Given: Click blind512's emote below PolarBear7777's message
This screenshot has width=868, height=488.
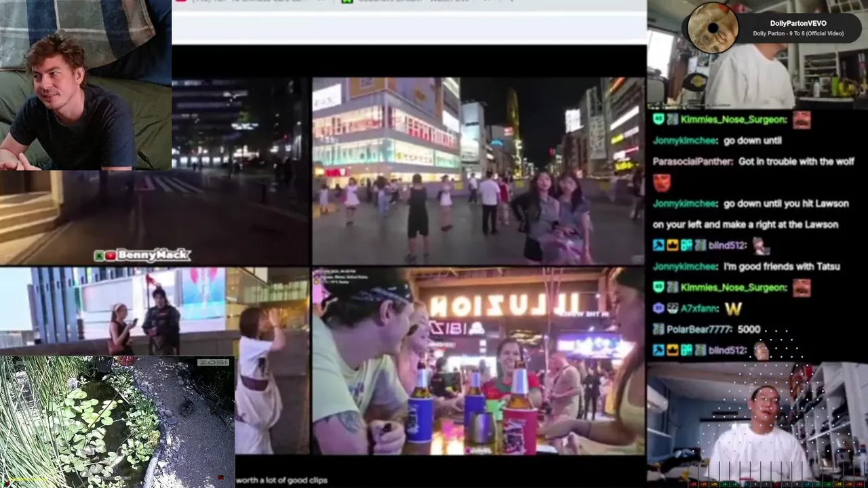Looking at the screenshot, I should [x=761, y=350].
